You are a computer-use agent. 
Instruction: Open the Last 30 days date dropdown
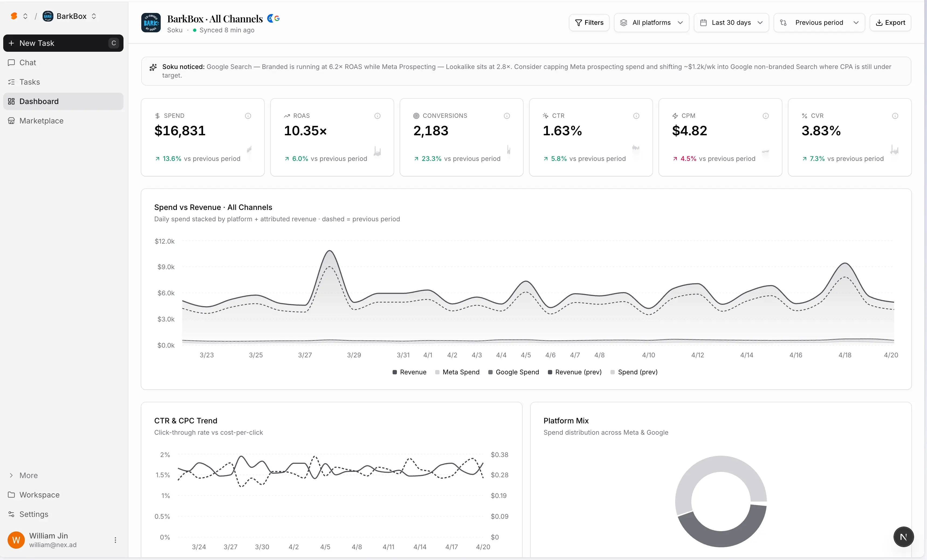[731, 23]
